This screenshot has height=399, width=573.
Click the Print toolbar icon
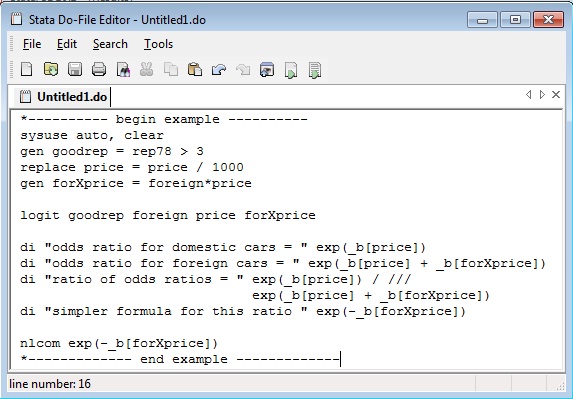pyautogui.click(x=99, y=69)
